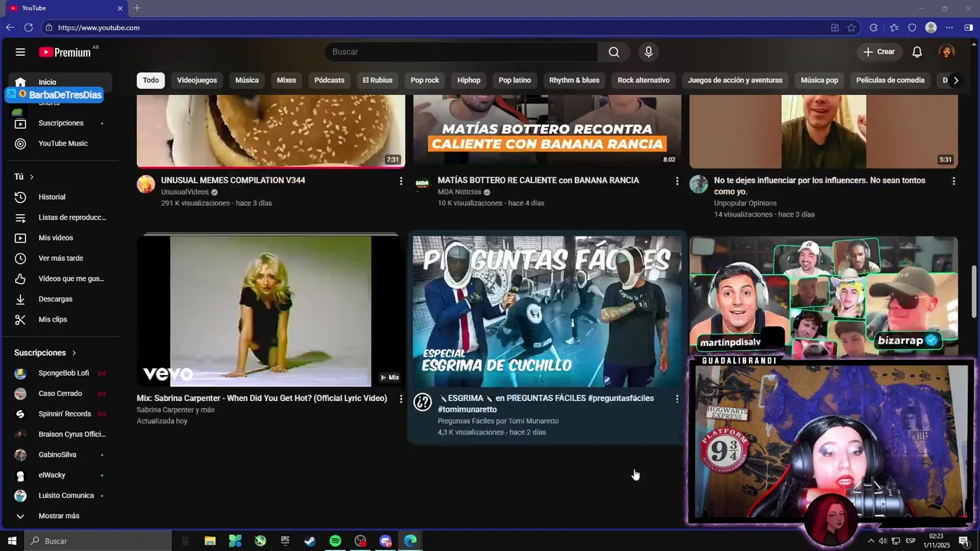The height and width of the screenshot is (551, 980).
Task: Open UNUSUAL MEMES COMPILATION V344 title
Action: click(x=233, y=181)
